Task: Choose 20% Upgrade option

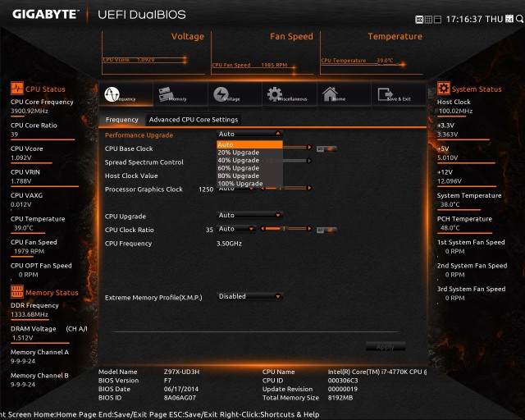Action: pos(249,153)
